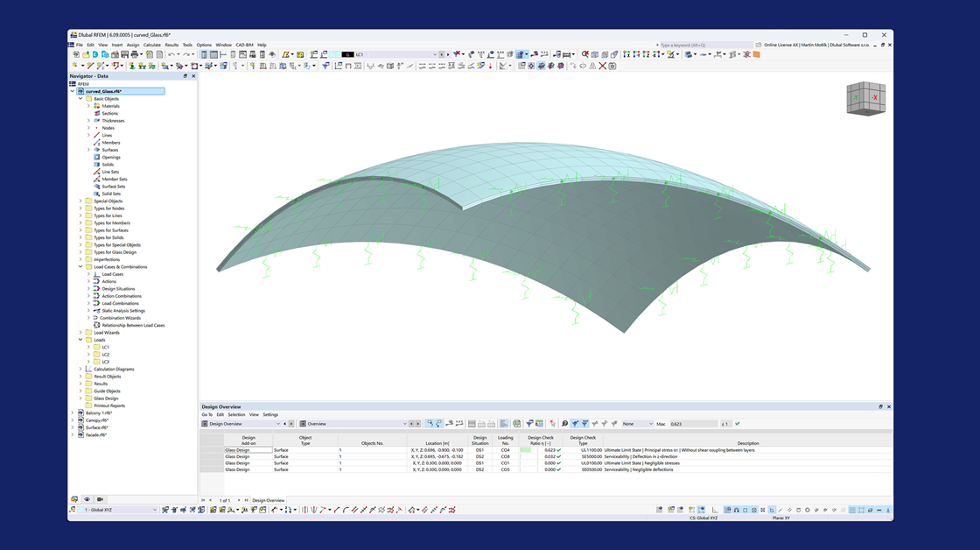Open the Overview dropdown in Design Overview
Screen dimensions: 980x550
[404, 424]
